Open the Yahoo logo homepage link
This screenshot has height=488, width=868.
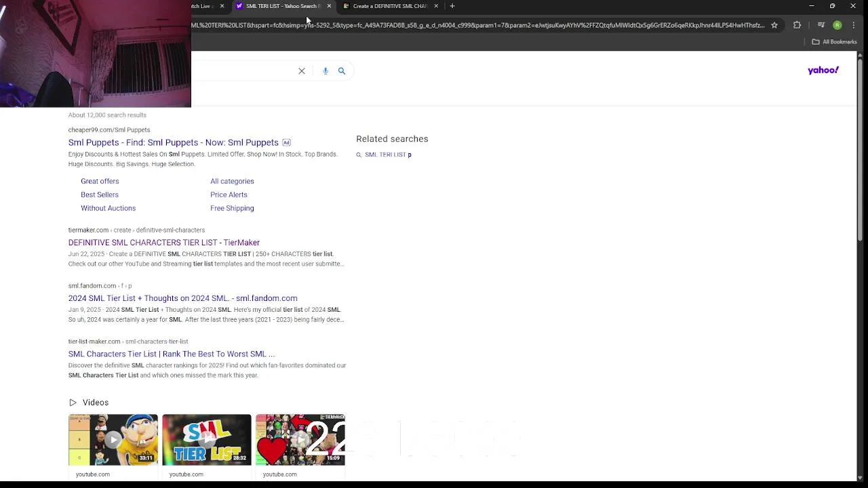pos(823,70)
